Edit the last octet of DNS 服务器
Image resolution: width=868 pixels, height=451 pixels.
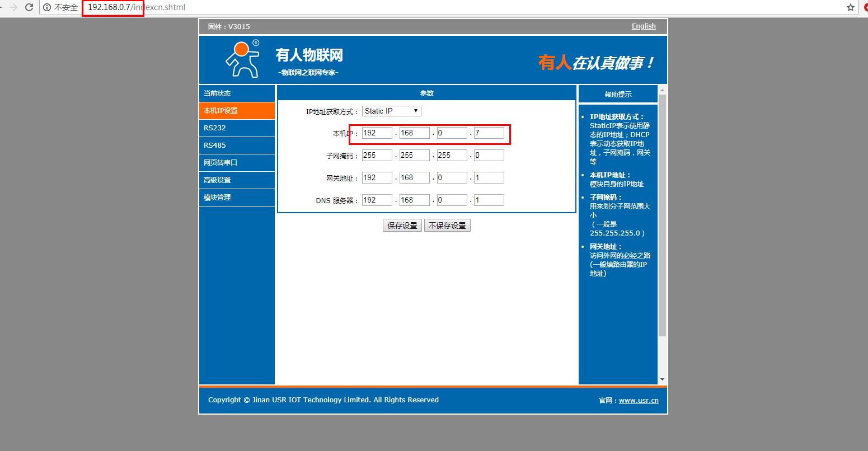point(489,200)
